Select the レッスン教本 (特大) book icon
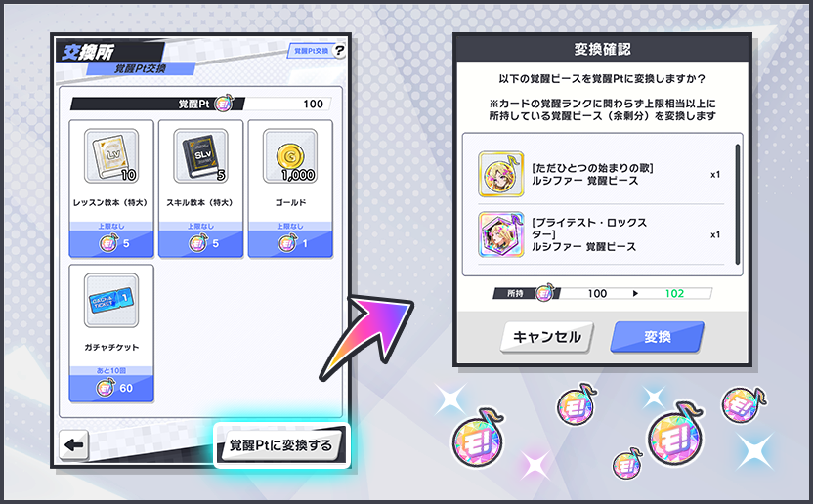Screen dimensions: 813x504 [x=111, y=156]
